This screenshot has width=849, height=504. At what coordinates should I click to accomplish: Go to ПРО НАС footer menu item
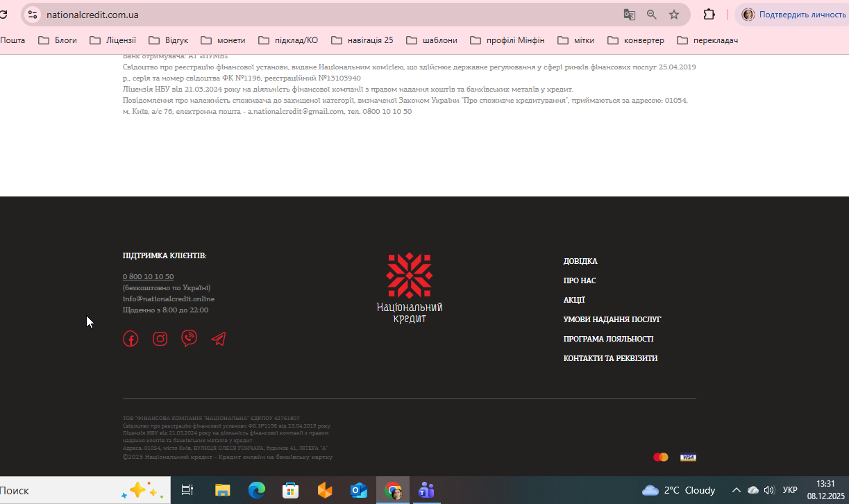point(580,280)
